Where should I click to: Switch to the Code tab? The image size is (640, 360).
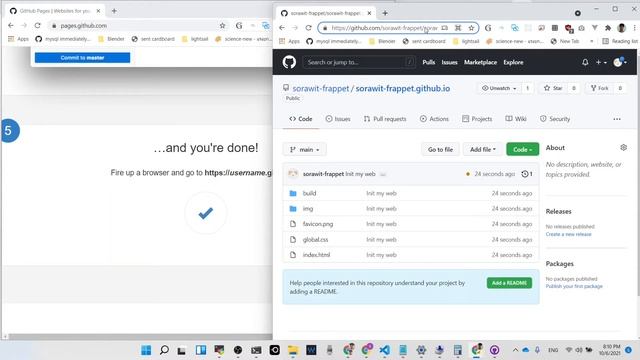pyautogui.click(x=301, y=119)
